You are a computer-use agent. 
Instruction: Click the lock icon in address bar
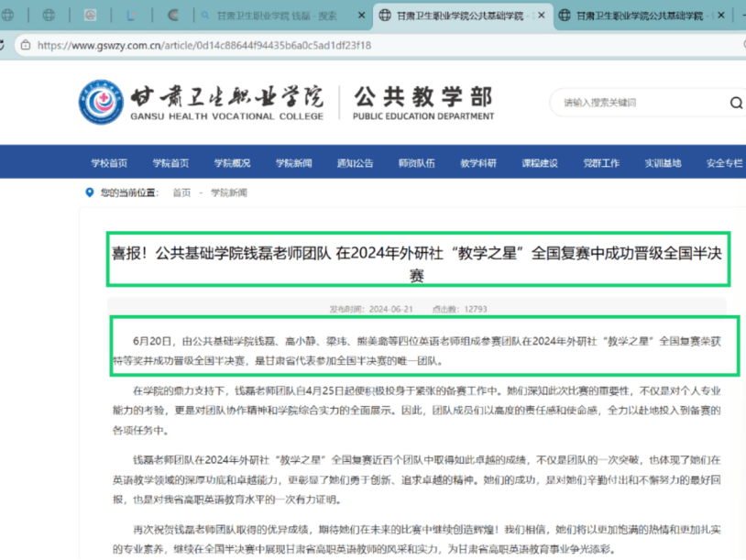pos(26,45)
